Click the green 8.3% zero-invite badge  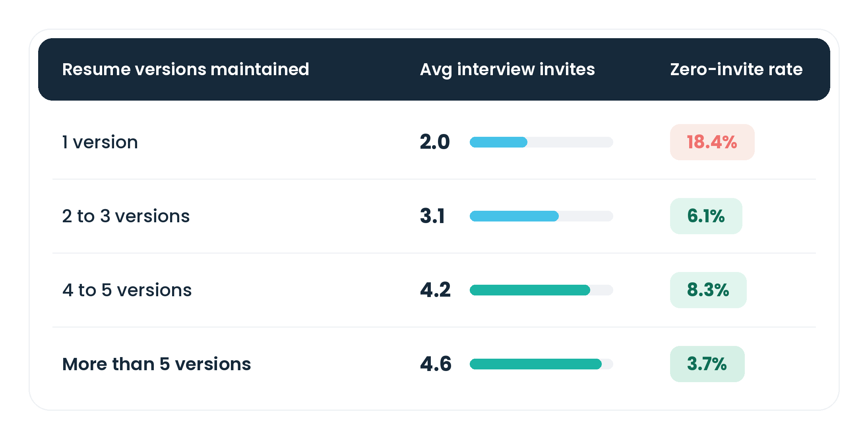[x=708, y=290]
